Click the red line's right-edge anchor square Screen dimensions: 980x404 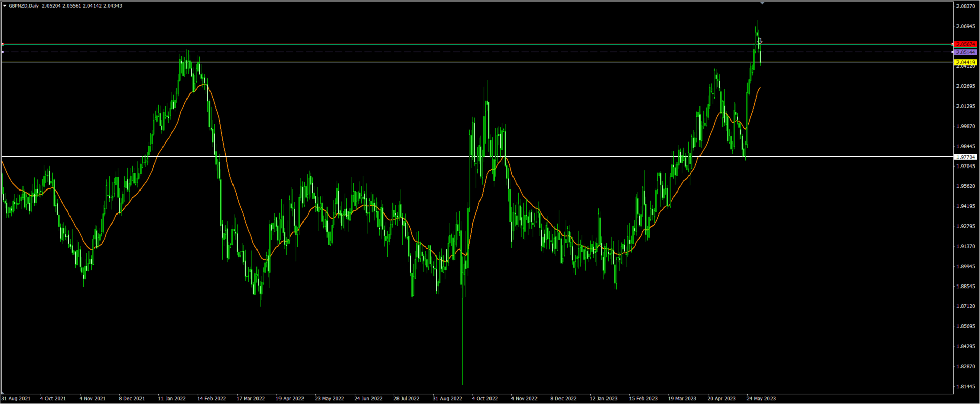[x=953, y=44]
